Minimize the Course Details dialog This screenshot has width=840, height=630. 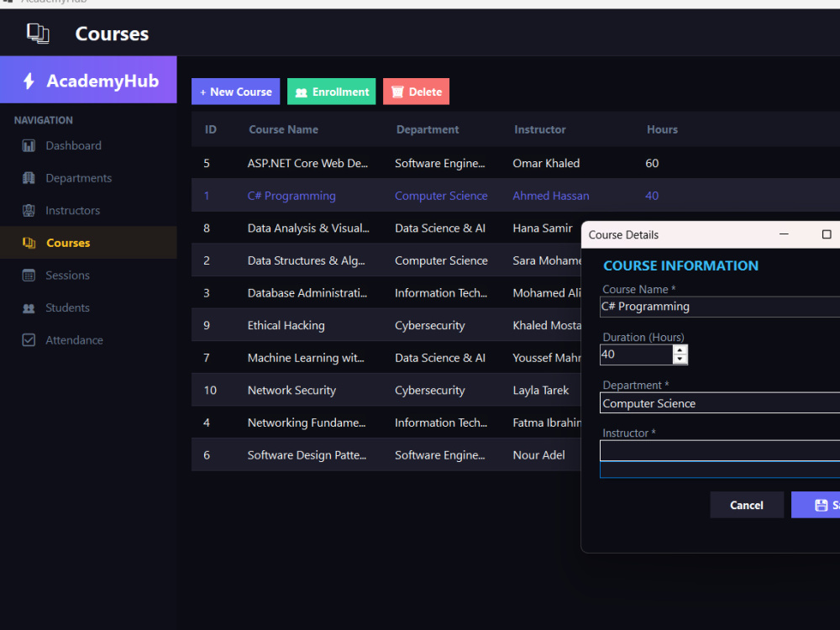coord(784,234)
